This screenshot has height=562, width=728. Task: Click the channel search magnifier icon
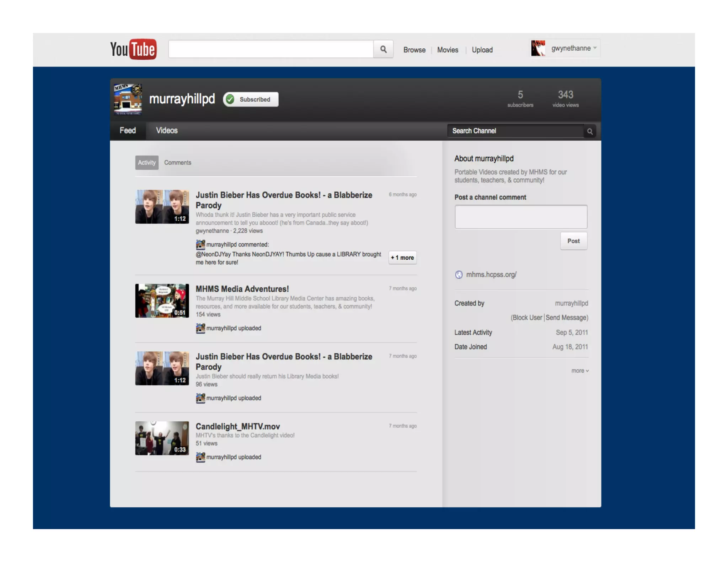[590, 131]
